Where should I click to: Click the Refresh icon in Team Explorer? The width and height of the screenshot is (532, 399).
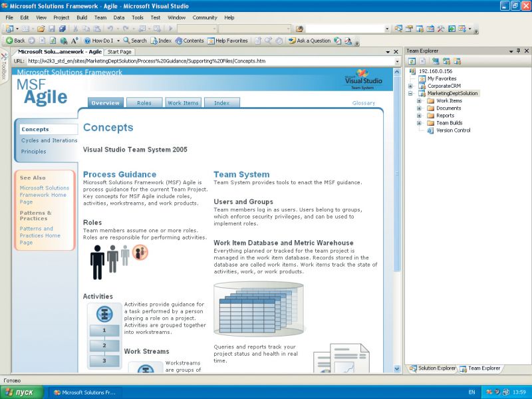pos(412,61)
